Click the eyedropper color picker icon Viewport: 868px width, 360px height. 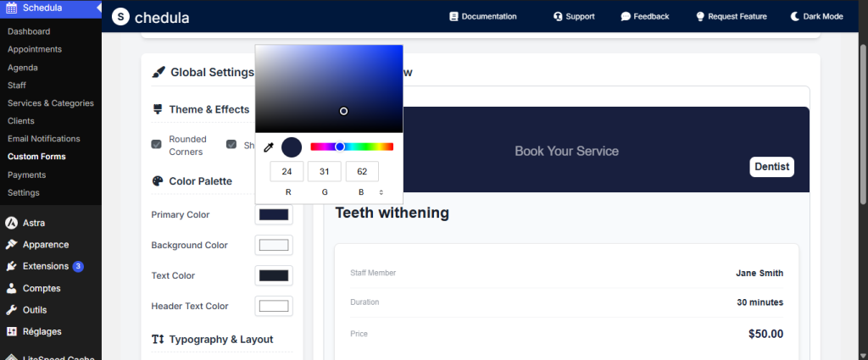tap(269, 147)
